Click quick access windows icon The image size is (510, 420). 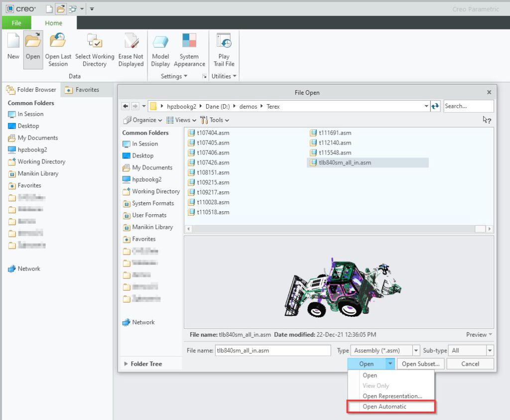tap(73, 9)
